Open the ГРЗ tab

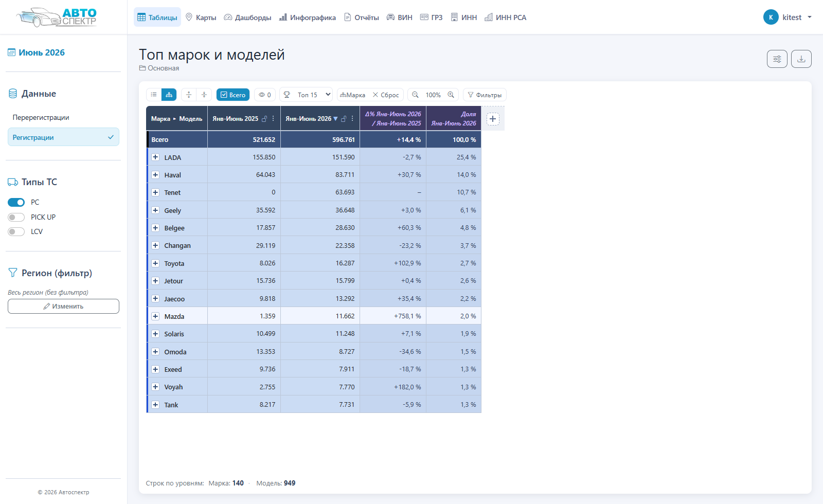coord(432,17)
